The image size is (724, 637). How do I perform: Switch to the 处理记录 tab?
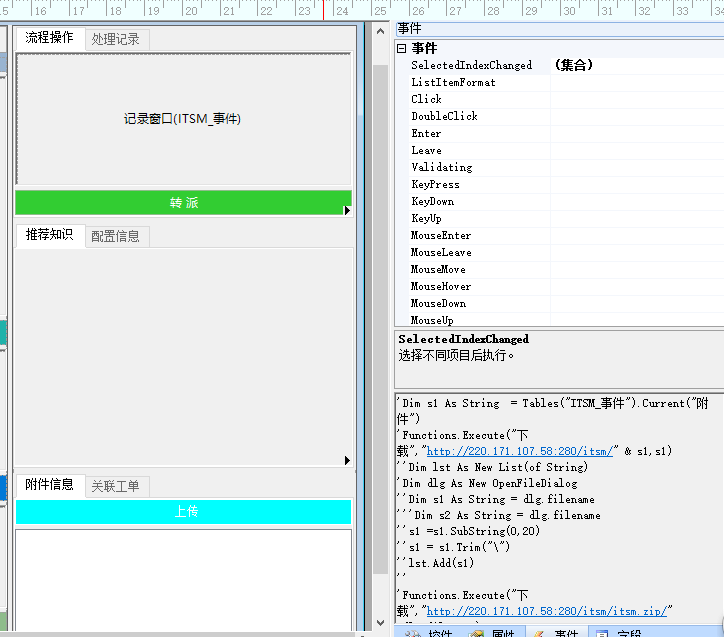(116, 39)
